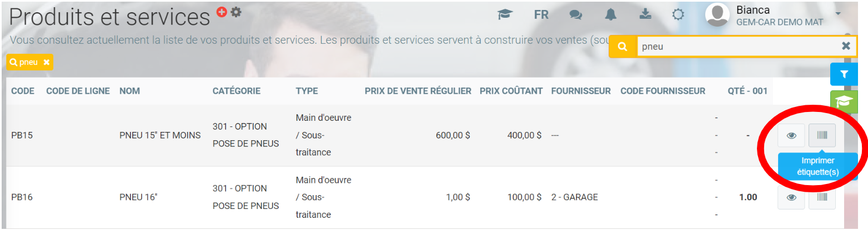
Task: Open the chat messages icon
Action: [x=575, y=15]
